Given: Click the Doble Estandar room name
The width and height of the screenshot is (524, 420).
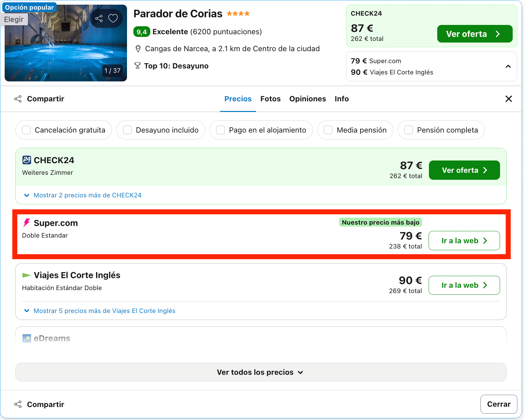Looking at the screenshot, I should pos(45,235).
